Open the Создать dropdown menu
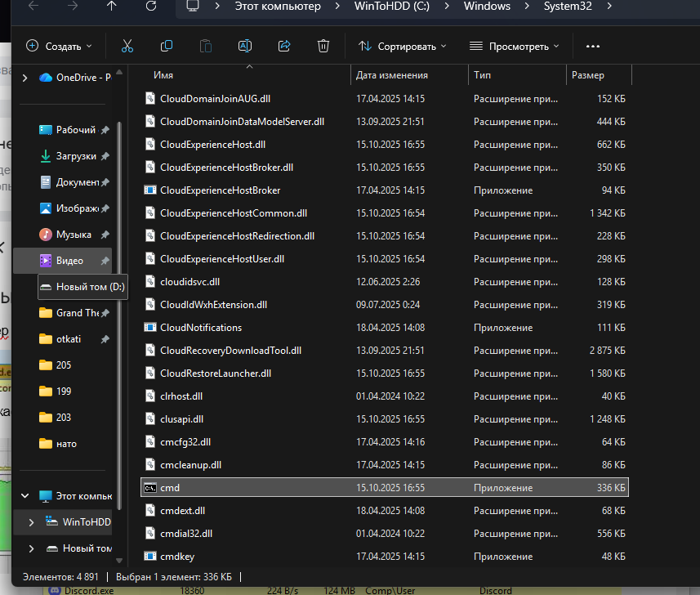The height and width of the screenshot is (595, 700). coord(59,47)
